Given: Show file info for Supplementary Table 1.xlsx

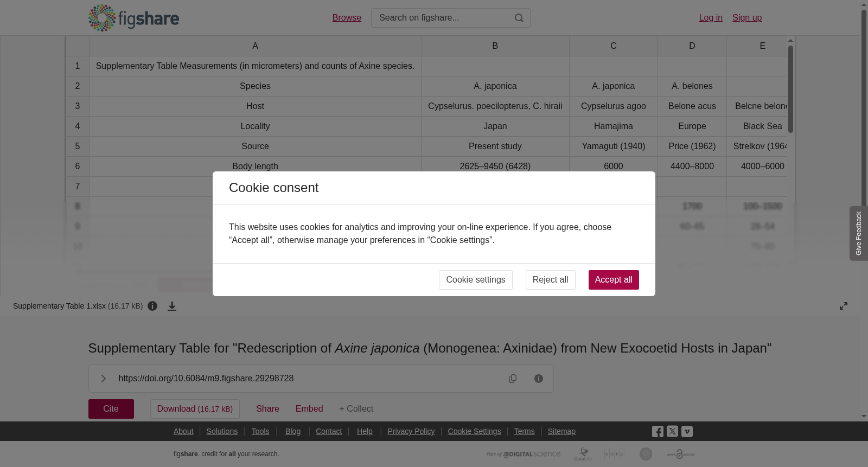Looking at the screenshot, I should coord(152,306).
